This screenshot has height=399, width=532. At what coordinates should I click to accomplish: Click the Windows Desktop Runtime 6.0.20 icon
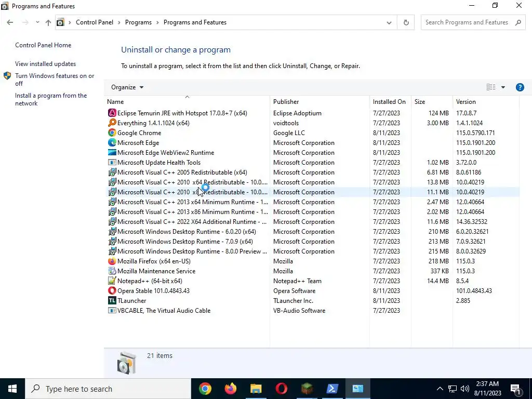point(112,231)
